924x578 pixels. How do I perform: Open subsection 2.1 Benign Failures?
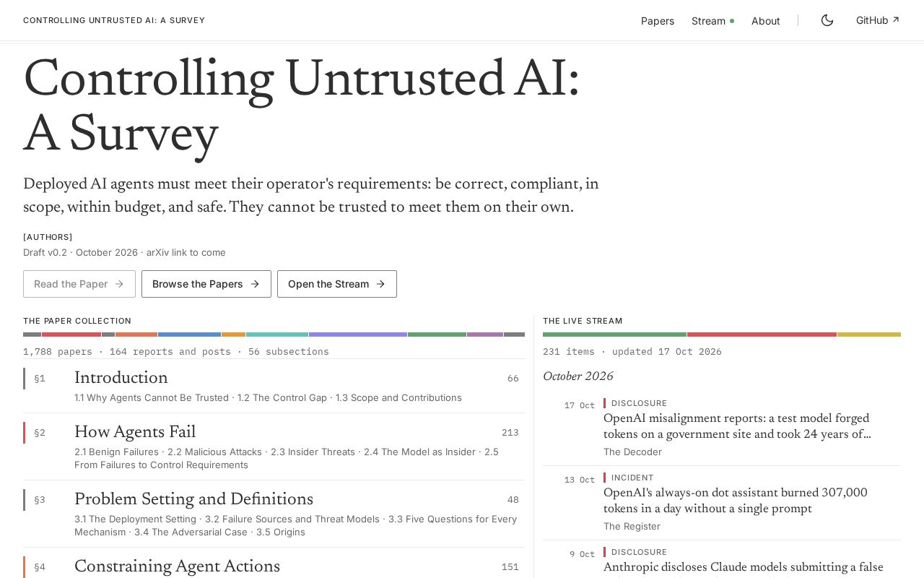(x=116, y=452)
